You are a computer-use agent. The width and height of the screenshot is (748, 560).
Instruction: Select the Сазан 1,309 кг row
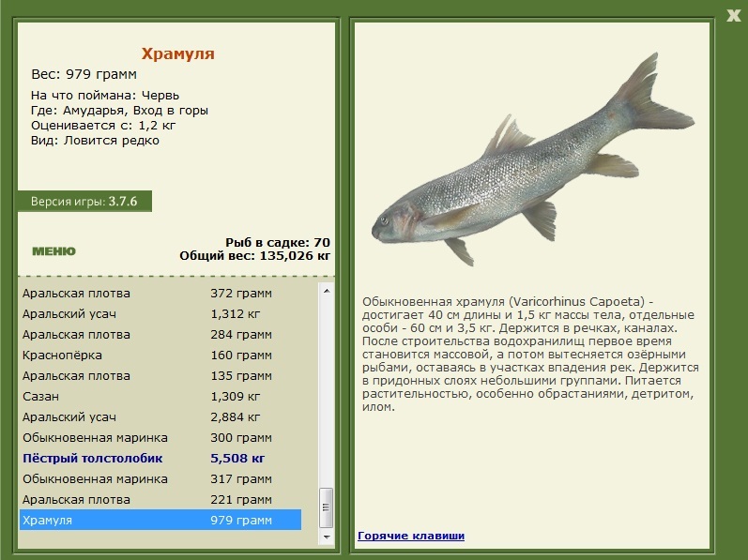[x=160, y=396]
